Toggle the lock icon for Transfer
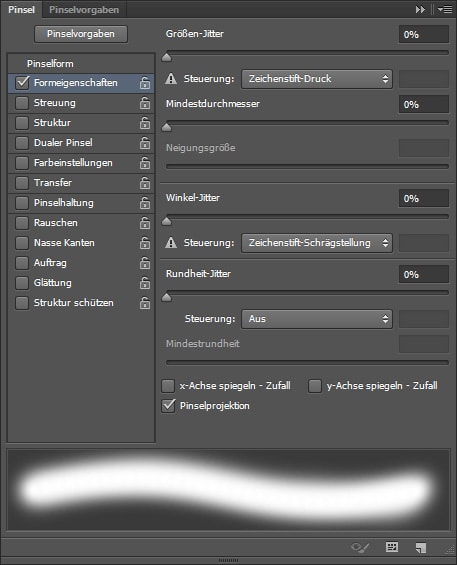This screenshot has height=565, width=457. [x=145, y=183]
